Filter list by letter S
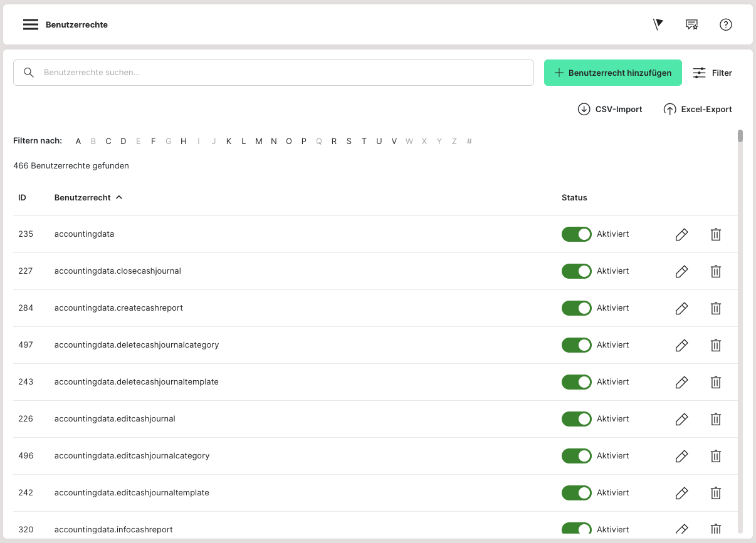The height and width of the screenshot is (543, 756). 349,141
